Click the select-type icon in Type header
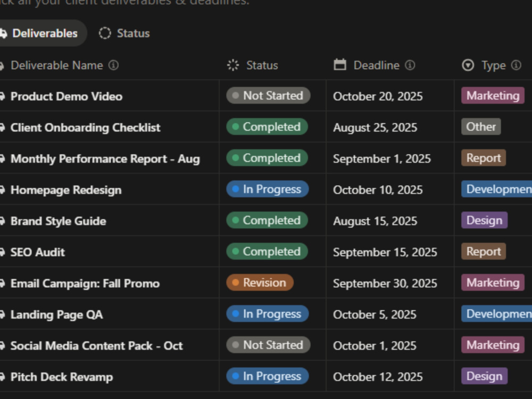 [x=468, y=65]
